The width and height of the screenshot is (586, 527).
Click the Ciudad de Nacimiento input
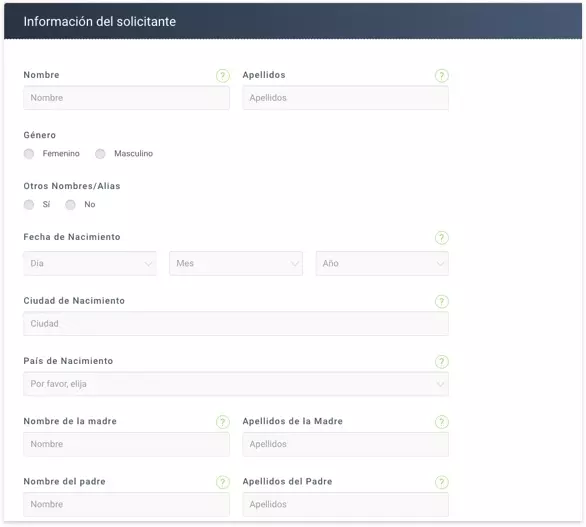236,324
